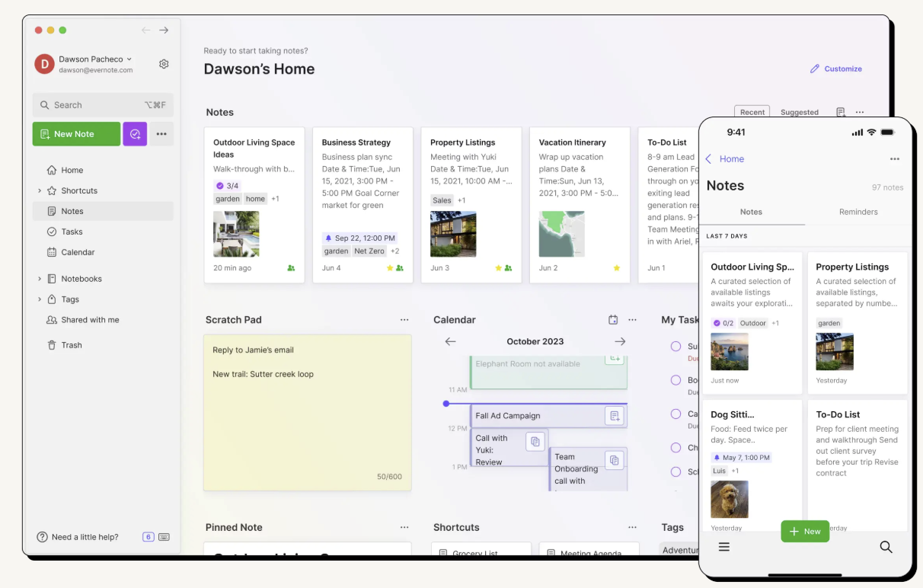Open Notes in sidebar
Viewport: 923px width, 588px height.
(x=103, y=211)
